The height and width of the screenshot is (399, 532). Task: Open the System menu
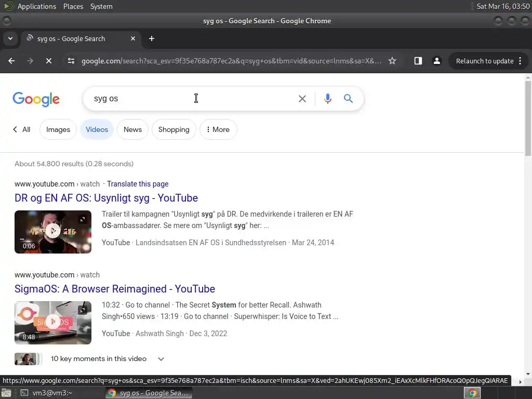(x=101, y=6)
